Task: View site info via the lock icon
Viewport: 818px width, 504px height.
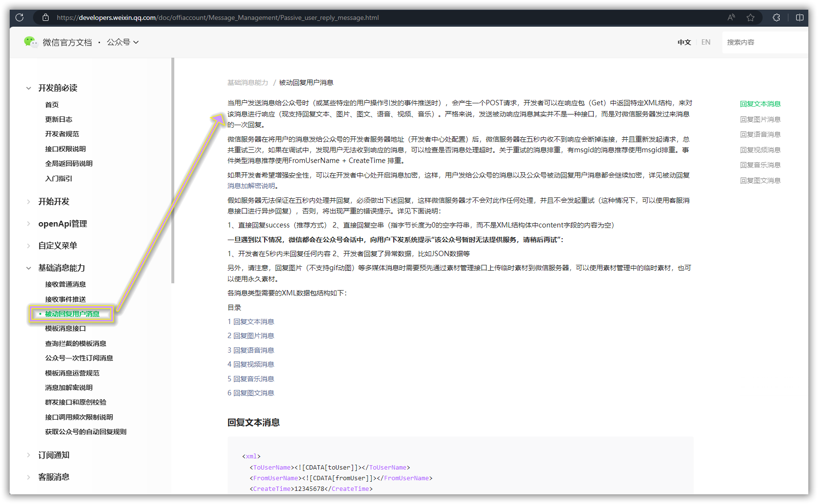Action: [x=46, y=17]
